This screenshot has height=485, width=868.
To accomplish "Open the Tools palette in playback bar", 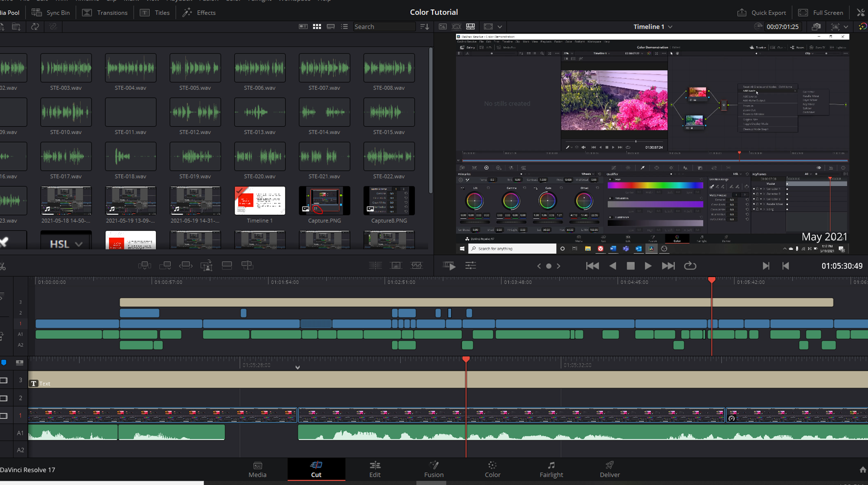I will click(471, 265).
